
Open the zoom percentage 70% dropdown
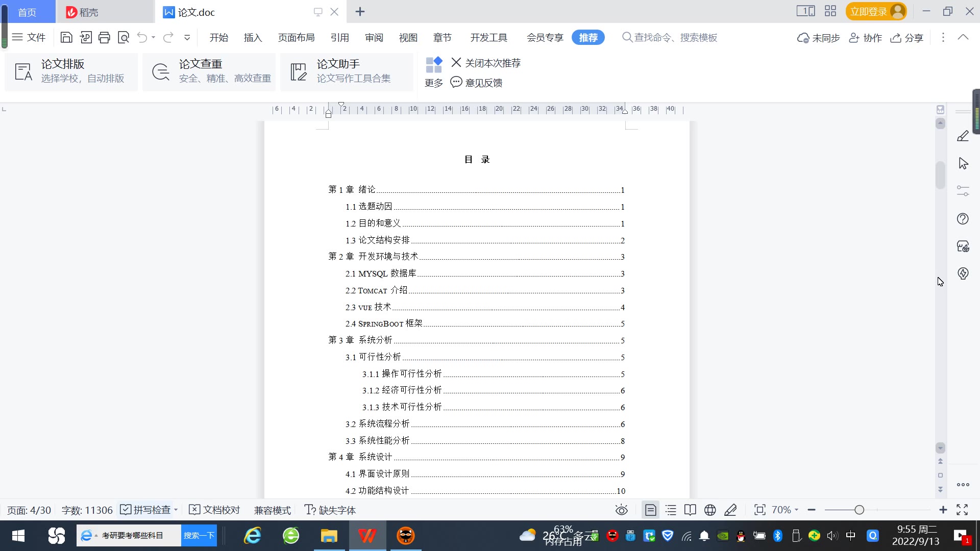(x=785, y=510)
